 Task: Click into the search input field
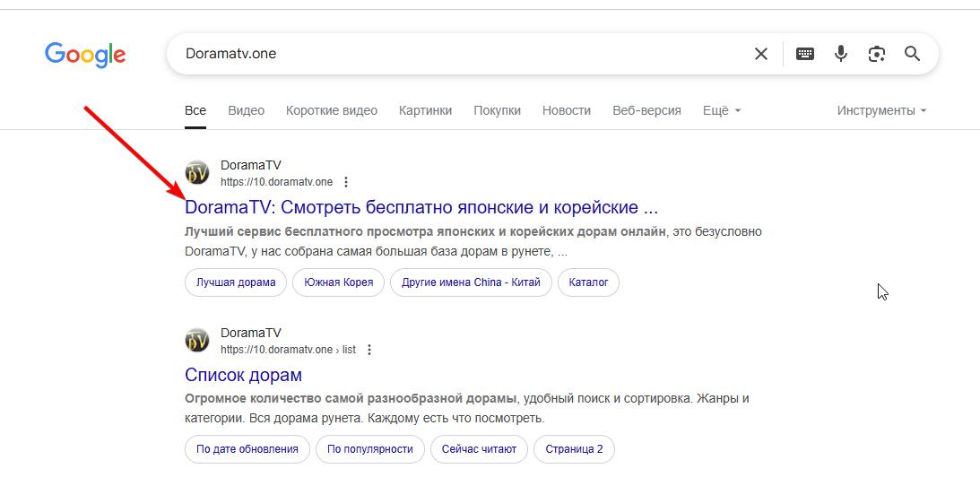[448, 54]
